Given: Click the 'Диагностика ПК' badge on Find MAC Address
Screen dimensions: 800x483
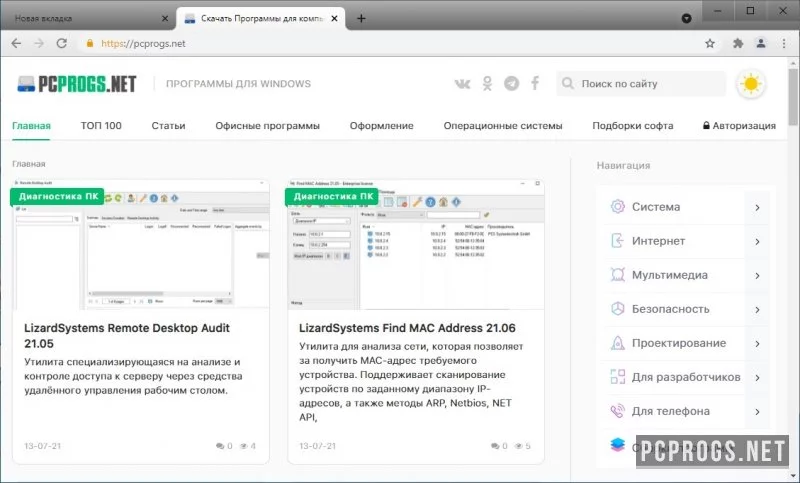Looking at the screenshot, I should [333, 196].
